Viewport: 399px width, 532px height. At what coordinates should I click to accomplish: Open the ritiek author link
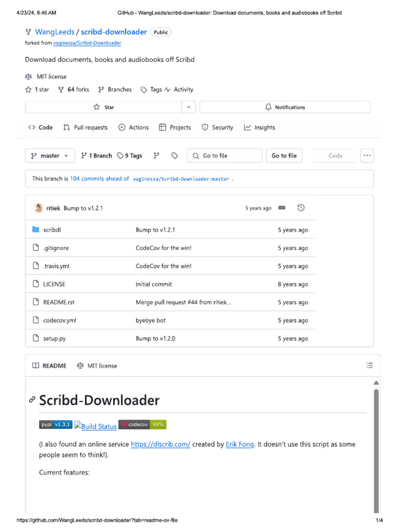click(54, 208)
